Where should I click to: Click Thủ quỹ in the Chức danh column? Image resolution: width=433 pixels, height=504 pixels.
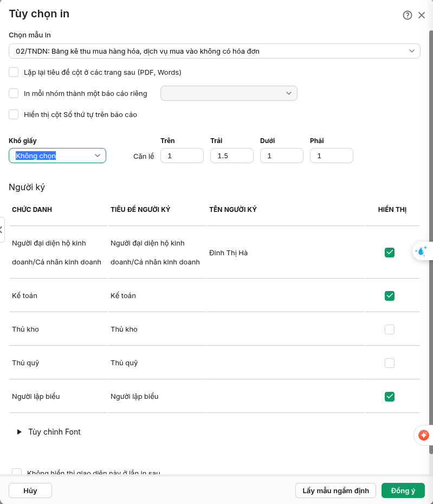tap(25, 363)
